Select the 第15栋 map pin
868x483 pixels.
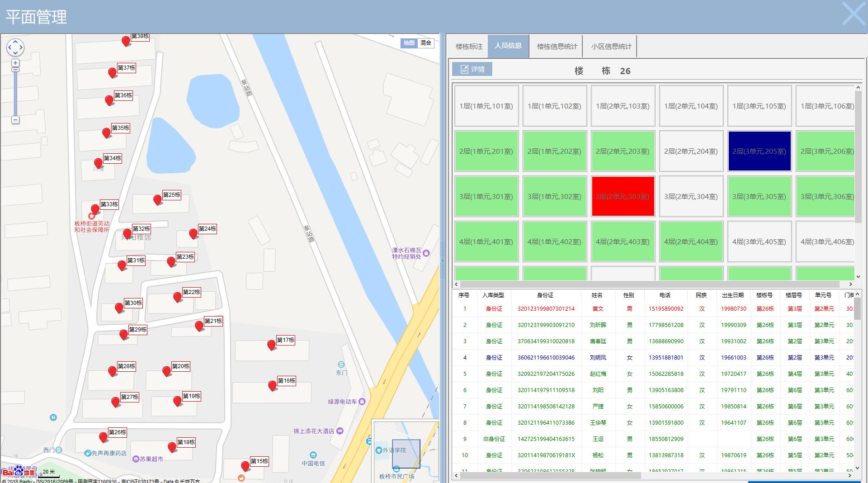[x=245, y=466]
